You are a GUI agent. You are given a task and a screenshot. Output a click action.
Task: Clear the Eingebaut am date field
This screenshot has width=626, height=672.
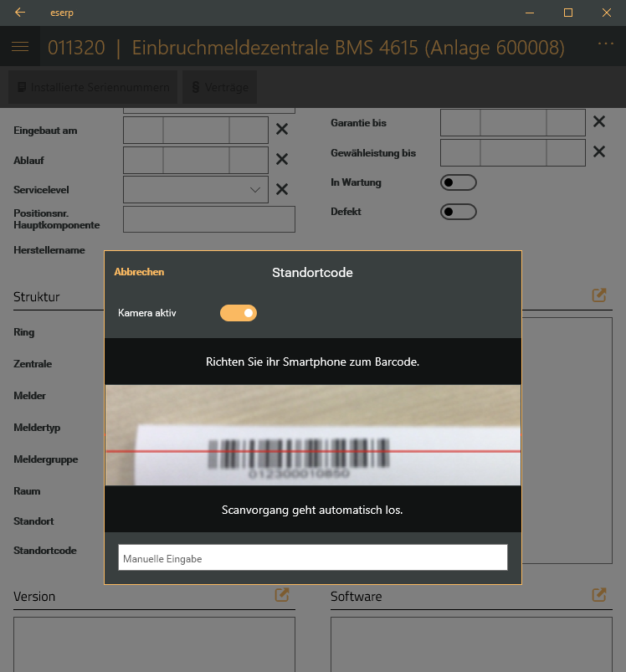tap(282, 130)
